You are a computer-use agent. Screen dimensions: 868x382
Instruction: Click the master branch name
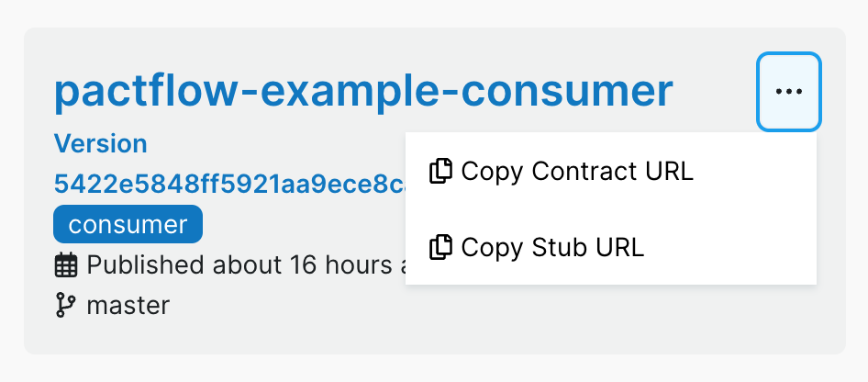point(128,305)
